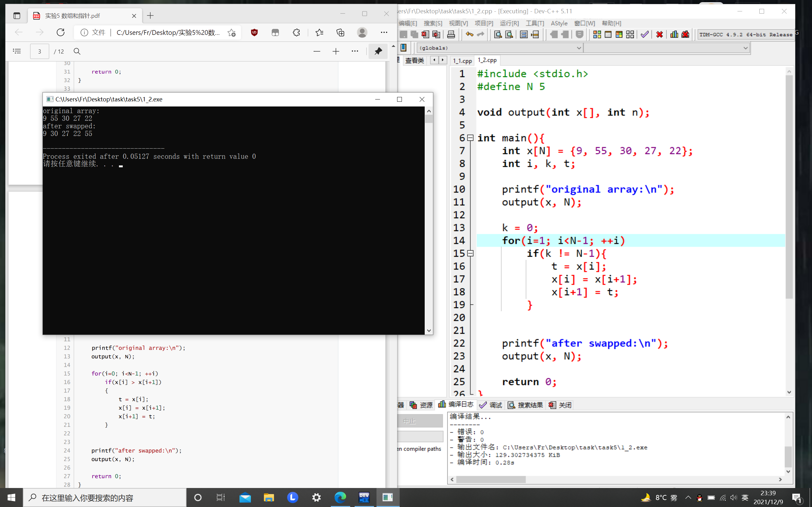Open the (globals) scope dropdown
812x507 pixels.
[579, 48]
